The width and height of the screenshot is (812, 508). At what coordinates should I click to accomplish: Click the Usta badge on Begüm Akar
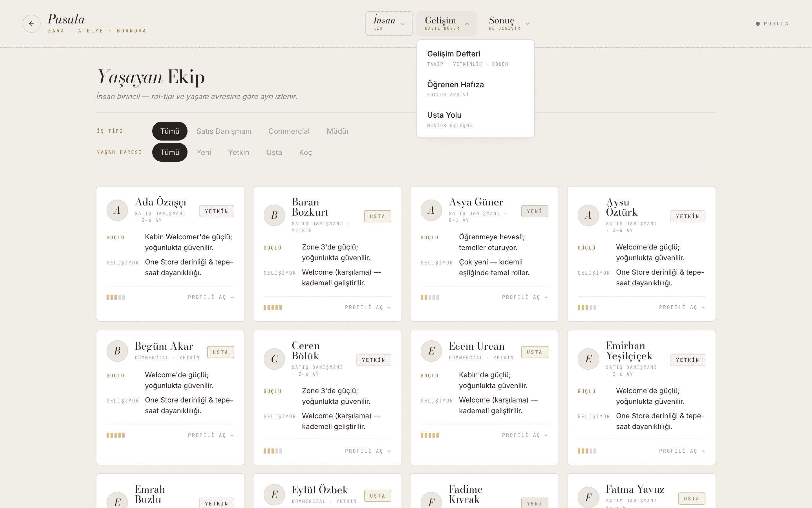click(x=221, y=352)
